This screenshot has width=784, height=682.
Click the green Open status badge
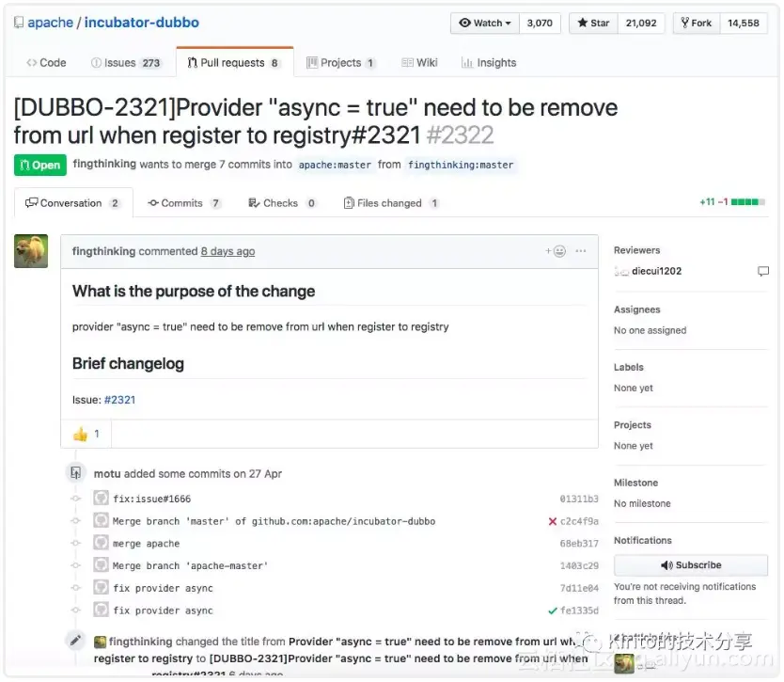point(40,166)
